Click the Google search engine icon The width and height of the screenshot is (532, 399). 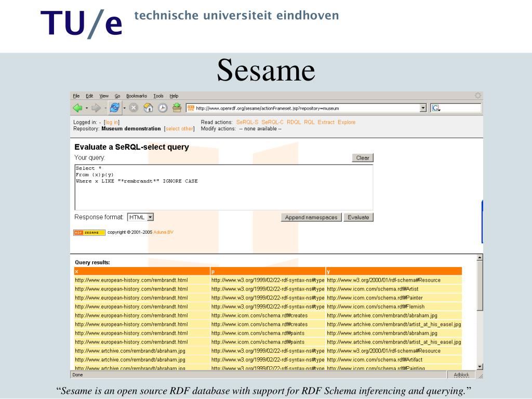pos(436,108)
